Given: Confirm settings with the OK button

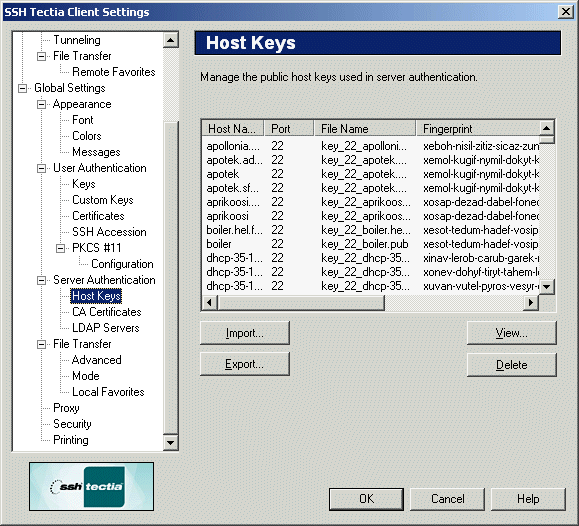Looking at the screenshot, I should [x=366, y=499].
